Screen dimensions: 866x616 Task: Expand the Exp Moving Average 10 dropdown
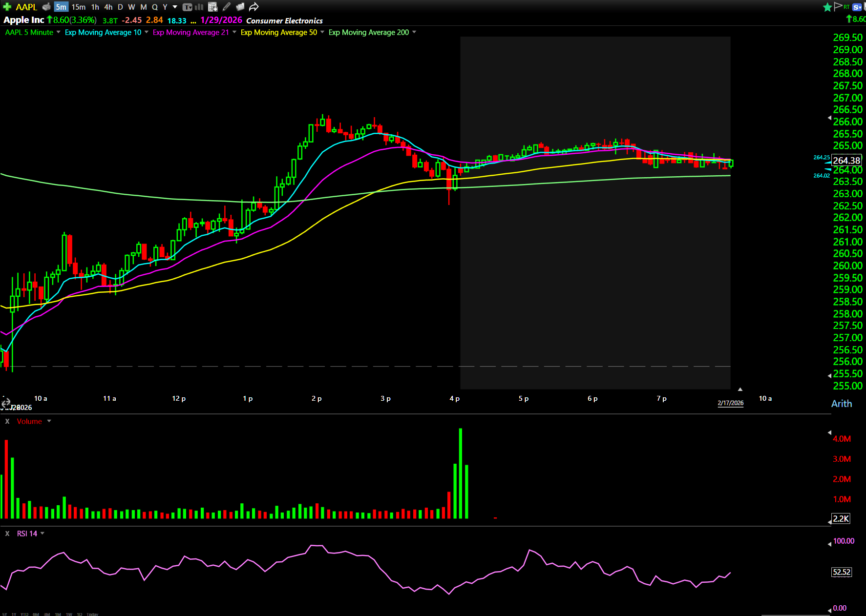point(146,32)
